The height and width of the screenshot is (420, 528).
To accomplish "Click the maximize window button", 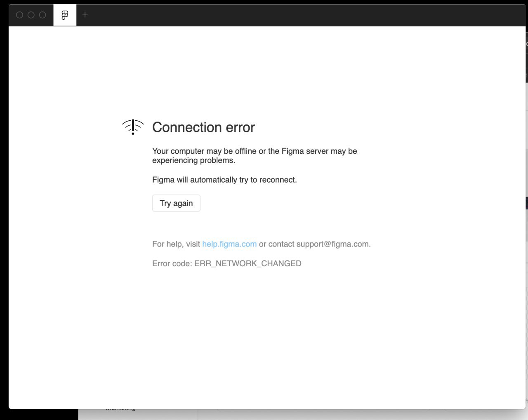I will click(x=42, y=15).
